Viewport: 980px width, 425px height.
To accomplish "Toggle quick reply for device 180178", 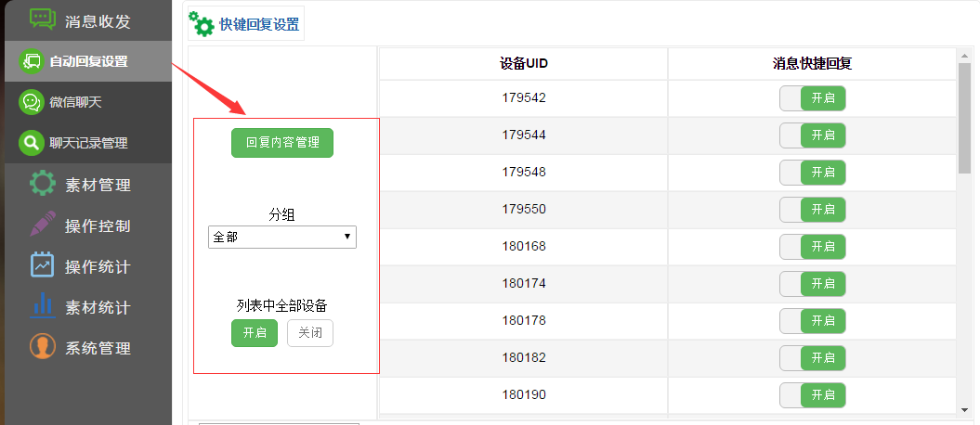I will point(813,321).
